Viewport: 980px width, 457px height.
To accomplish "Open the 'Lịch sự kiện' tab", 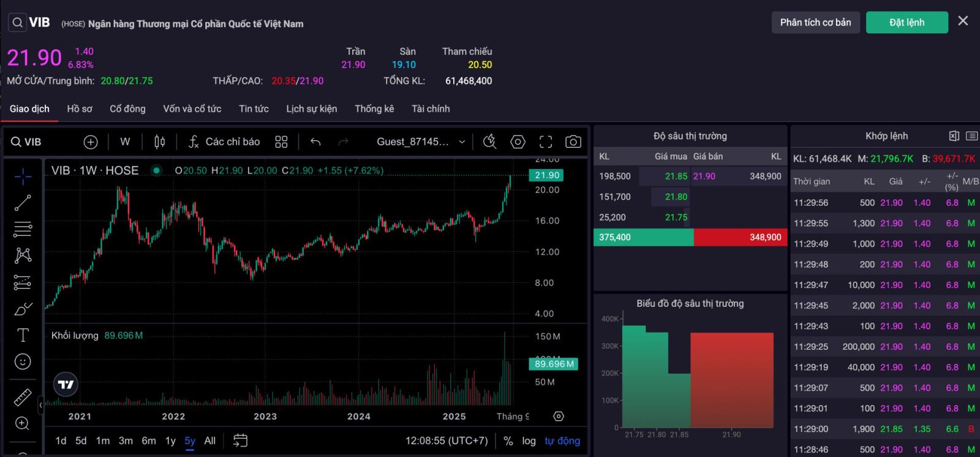I will 312,108.
